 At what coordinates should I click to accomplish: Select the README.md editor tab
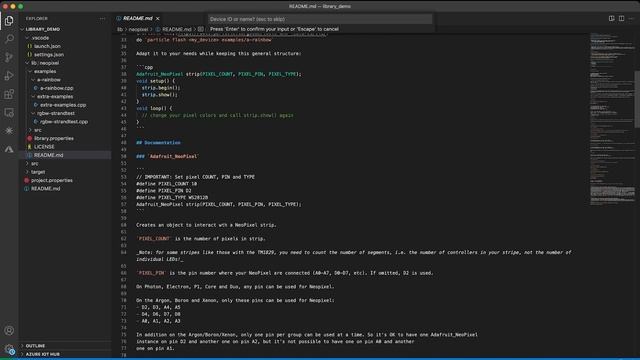138,18
